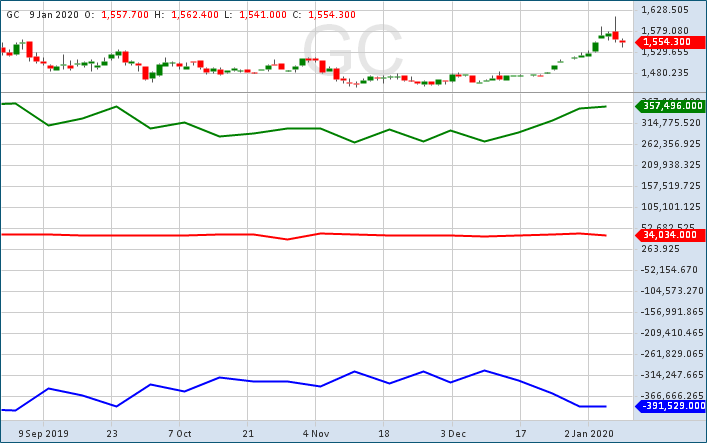The height and width of the screenshot is (443, 707).
Task: Click the 262,356.925 axis label
Action: pyautogui.click(x=671, y=144)
